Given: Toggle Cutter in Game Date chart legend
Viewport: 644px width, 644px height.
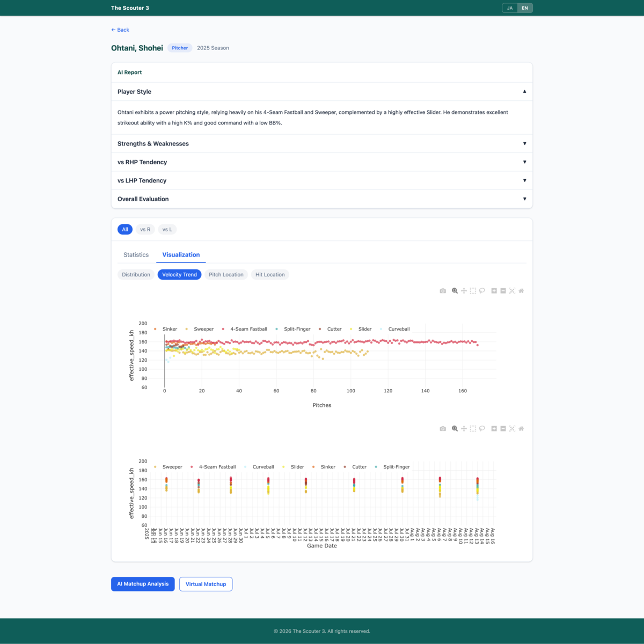Looking at the screenshot, I should (355, 467).
